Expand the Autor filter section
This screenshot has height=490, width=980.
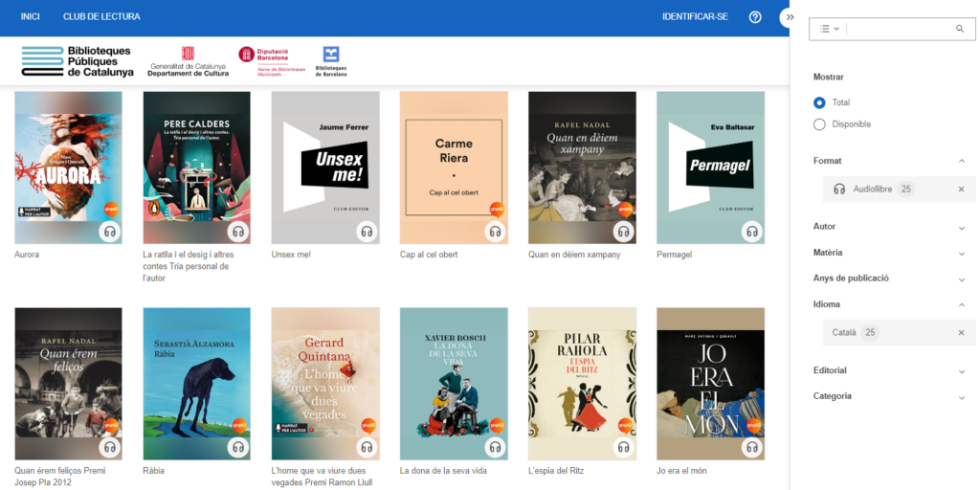(x=961, y=228)
